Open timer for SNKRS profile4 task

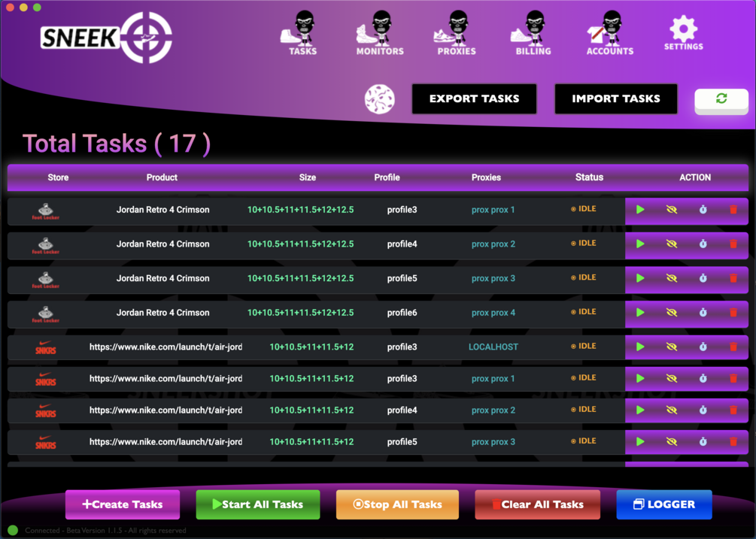703,410
